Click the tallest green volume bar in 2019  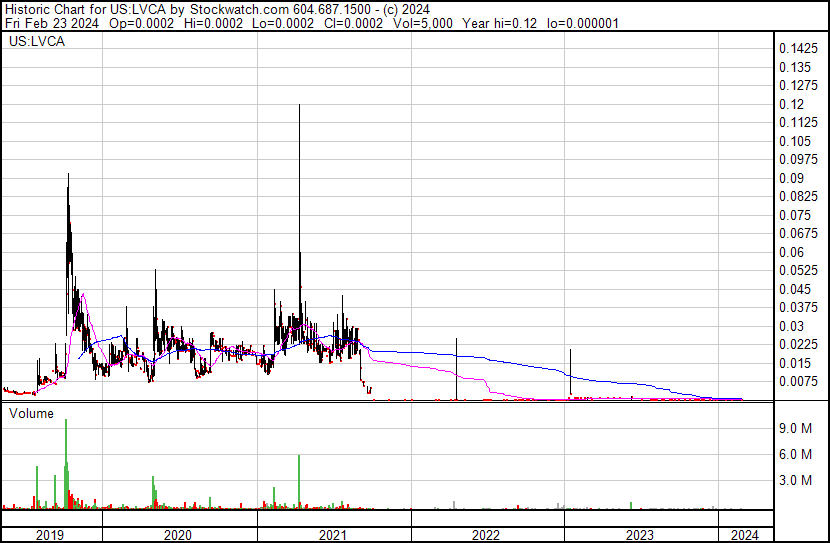[66, 464]
